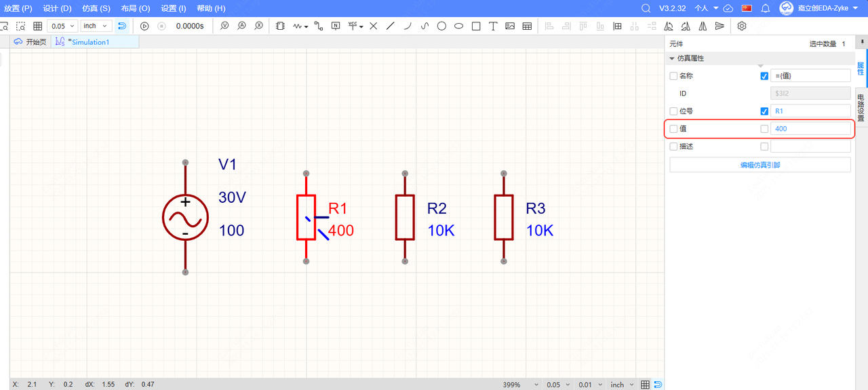The height and width of the screenshot is (390, 868).
Task: Open the inch unit dropdown in toolbar
Action: (96, 26)
